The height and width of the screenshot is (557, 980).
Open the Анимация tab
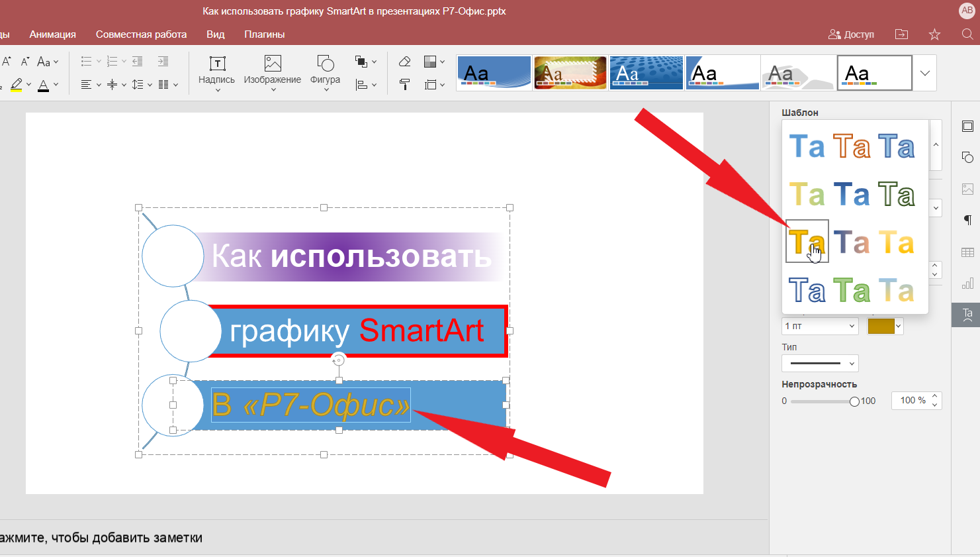click(x=52, y=34)
